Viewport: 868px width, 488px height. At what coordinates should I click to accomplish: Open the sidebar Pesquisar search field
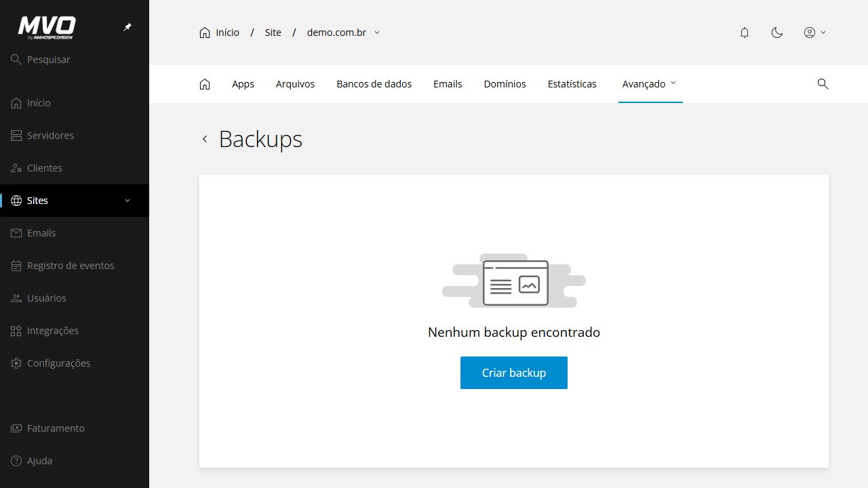(x=75, y=60)
